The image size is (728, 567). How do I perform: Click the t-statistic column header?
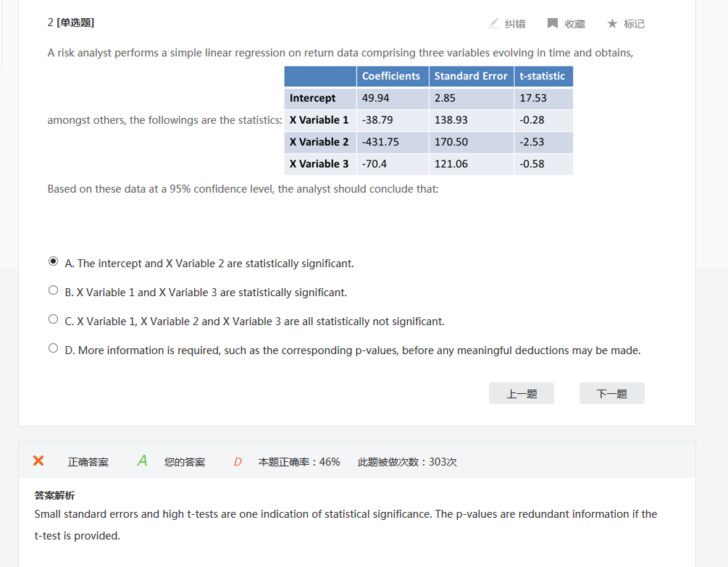click(543, 76)
